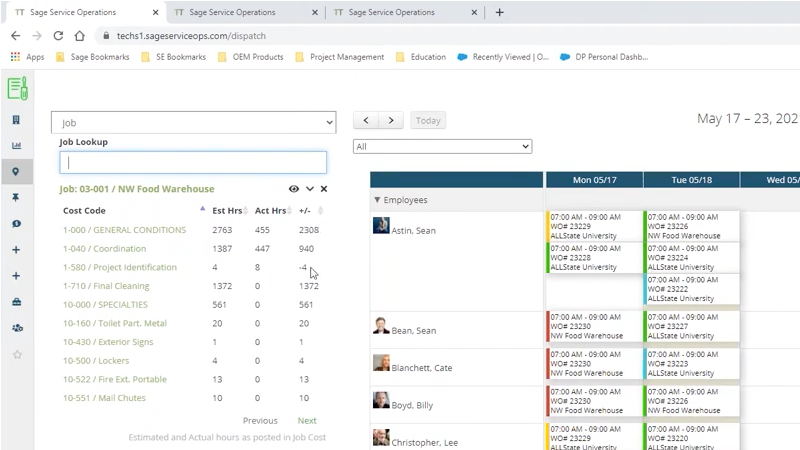Click inside the Job Lookup input field

[x=193, y=163]
